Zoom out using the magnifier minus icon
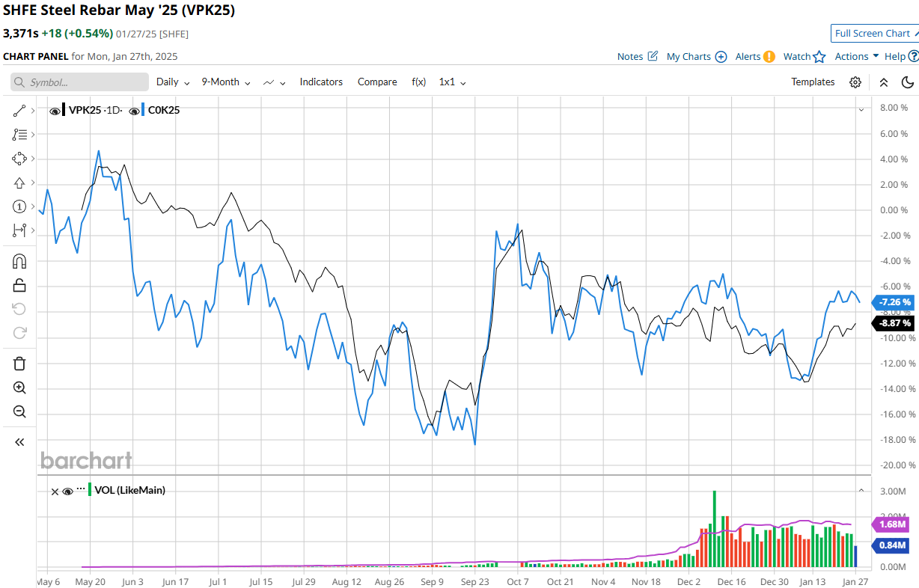 [19, 411]
